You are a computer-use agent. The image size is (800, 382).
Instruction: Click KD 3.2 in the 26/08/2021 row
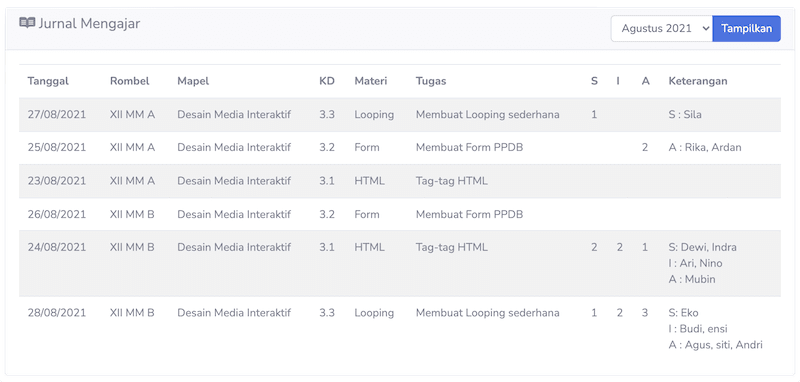(327, 214)
